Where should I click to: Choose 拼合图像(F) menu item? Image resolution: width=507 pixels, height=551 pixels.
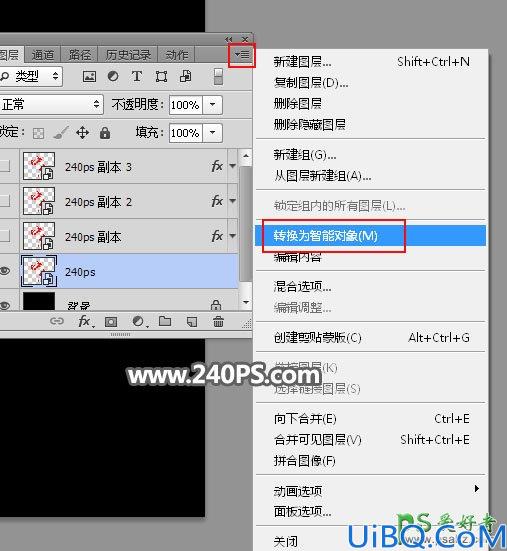[x=370, y=460]
